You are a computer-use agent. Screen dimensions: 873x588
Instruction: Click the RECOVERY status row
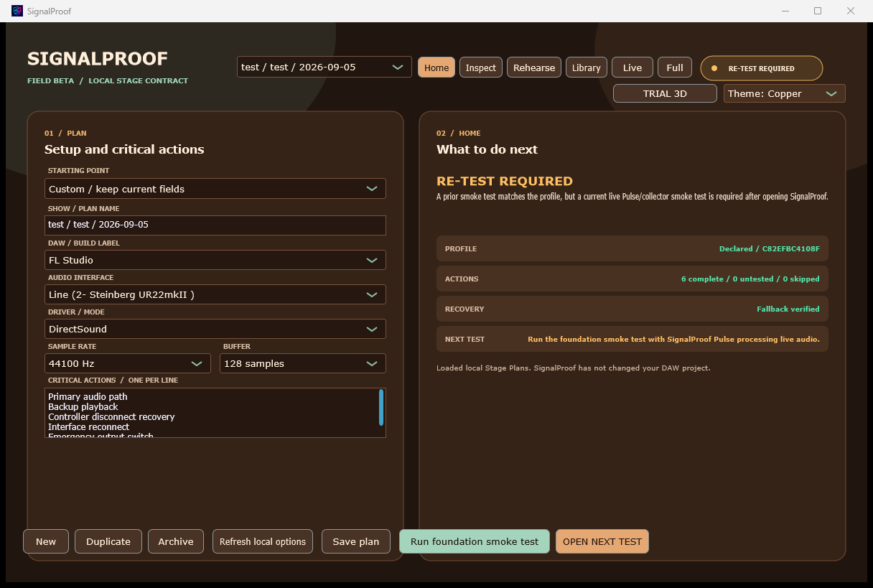[x=632, y=309]
